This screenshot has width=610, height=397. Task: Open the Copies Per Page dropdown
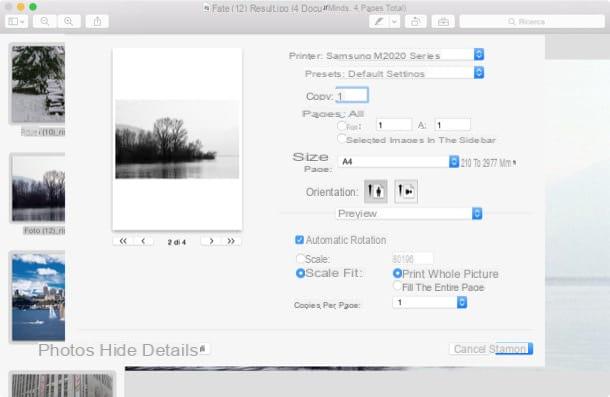pos(430,302)
